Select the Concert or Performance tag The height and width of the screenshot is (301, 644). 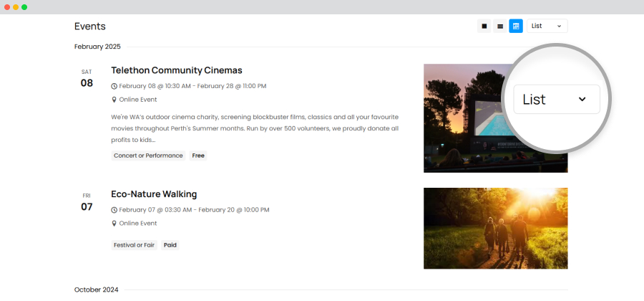pos(148,156)
